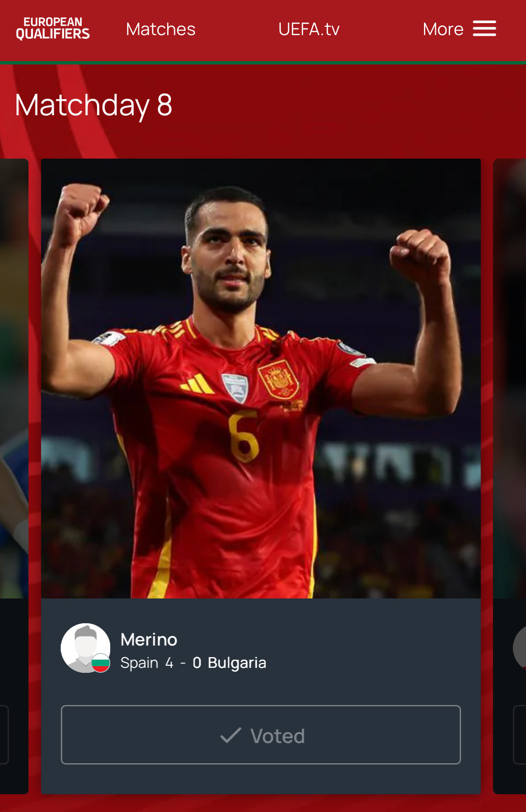Select the Merino player name
Screen dimensions: 526x812
149,639
